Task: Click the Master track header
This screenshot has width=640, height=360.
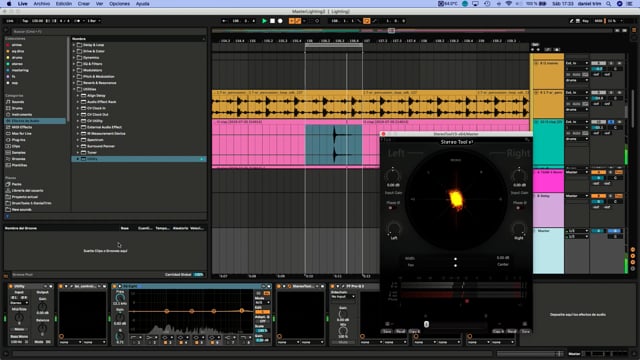Action: point(548,251)
